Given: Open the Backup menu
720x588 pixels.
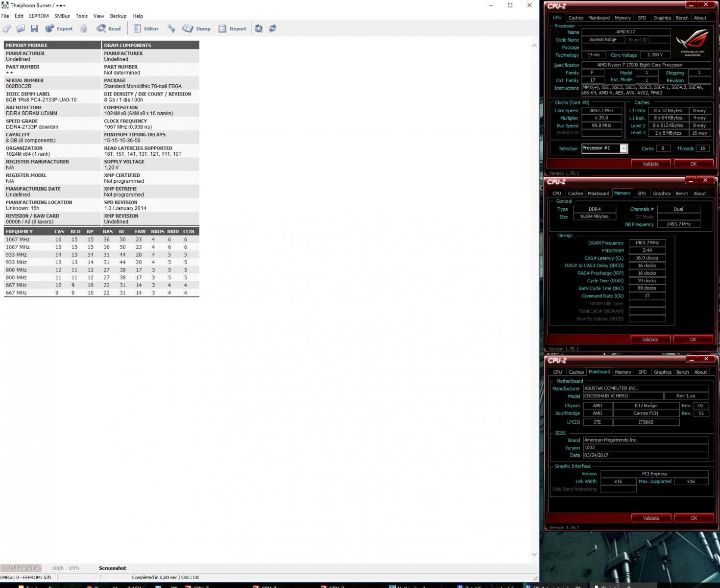Looking at the screenshot, I should [x=118, y=16].
